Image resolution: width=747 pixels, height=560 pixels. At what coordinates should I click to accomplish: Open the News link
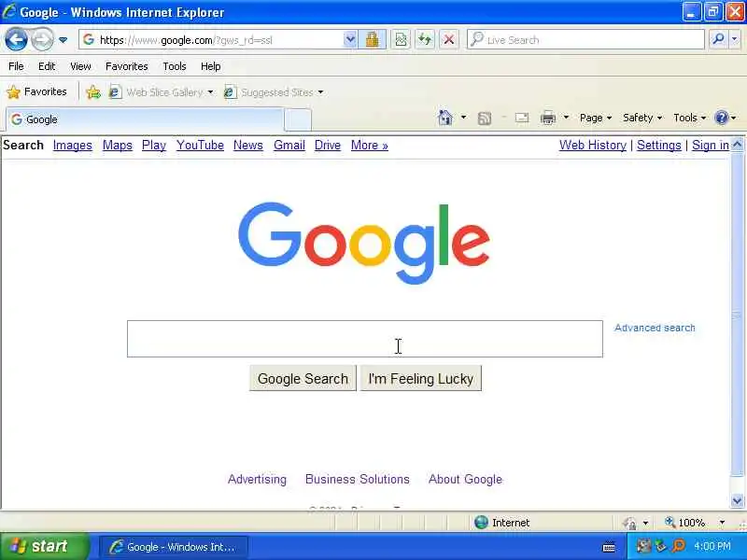point(248,146)
